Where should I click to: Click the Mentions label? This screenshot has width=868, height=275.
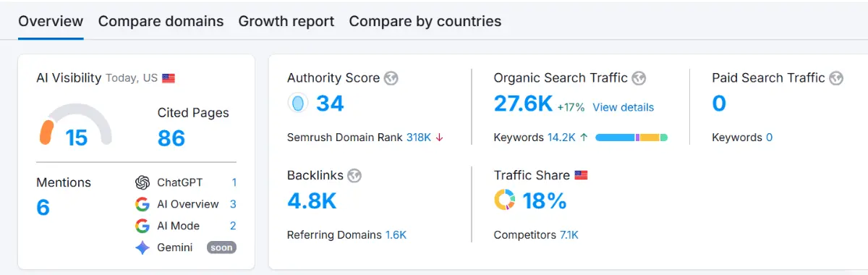(64, 182)
